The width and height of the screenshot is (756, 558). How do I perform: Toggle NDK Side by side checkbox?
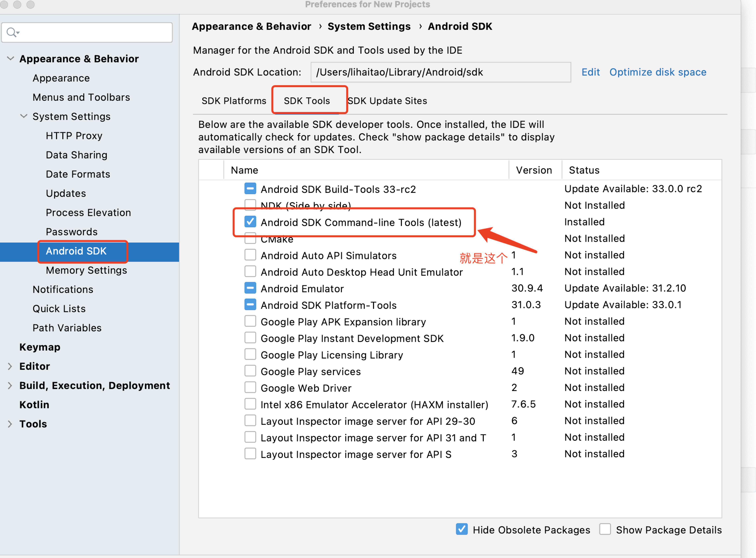pos(250,205)
